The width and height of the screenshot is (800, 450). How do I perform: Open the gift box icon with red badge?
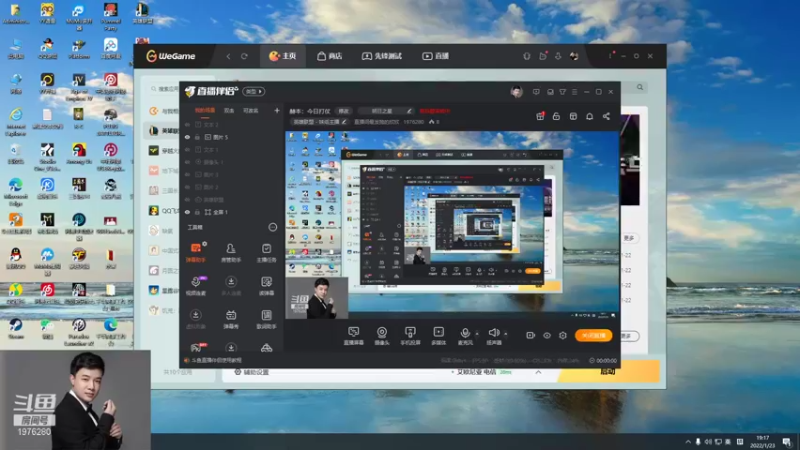(x=540, y=116)
